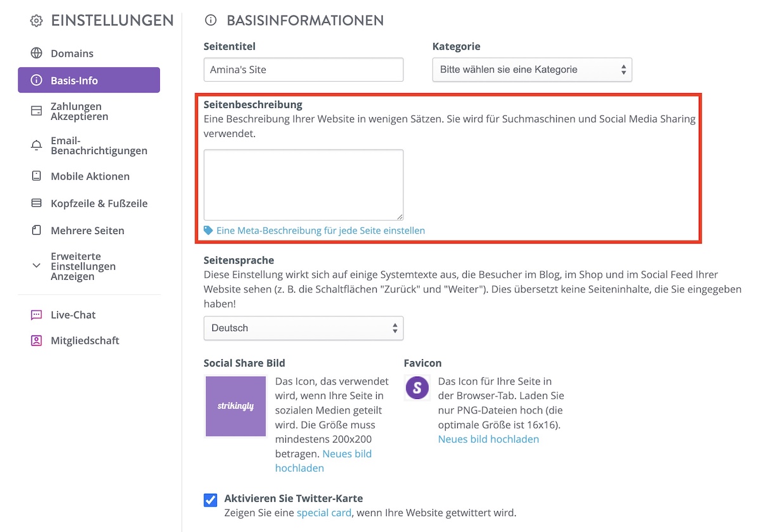This screenshot has width=761, height=532.
Task: Expand Erweiterte Einstellungen Anzeigen
Action: coord(83,266)
